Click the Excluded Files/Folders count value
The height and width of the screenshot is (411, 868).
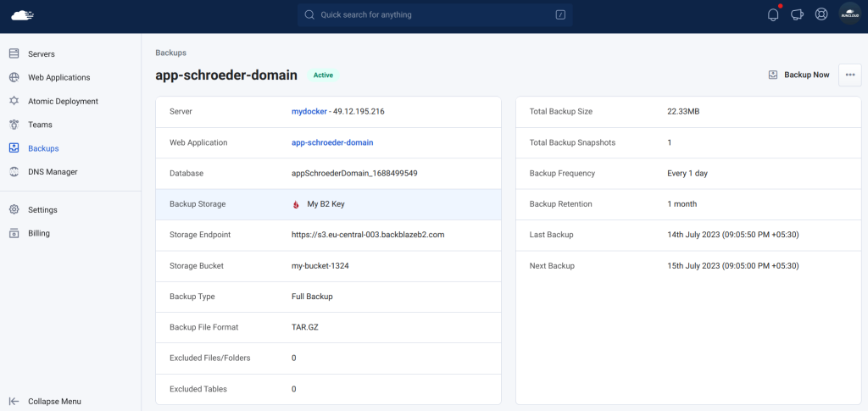[294, 358]
